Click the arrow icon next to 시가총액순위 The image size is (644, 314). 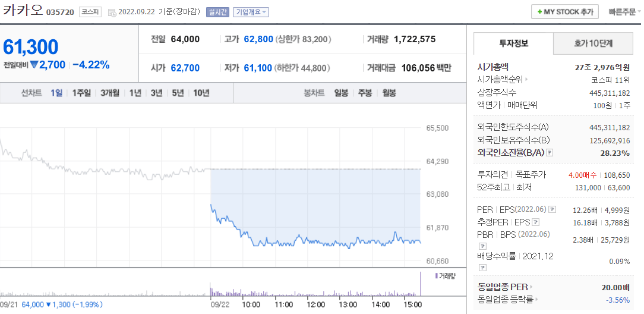[526, 80]
